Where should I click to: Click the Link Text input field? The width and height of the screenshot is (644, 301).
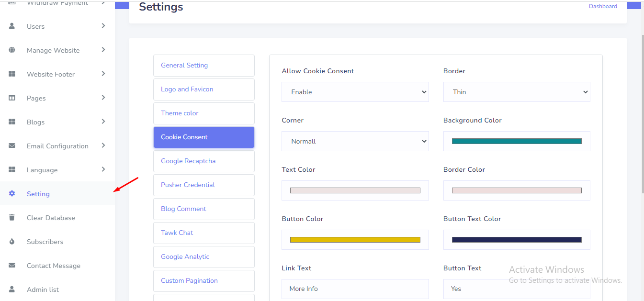pos(355,289)
